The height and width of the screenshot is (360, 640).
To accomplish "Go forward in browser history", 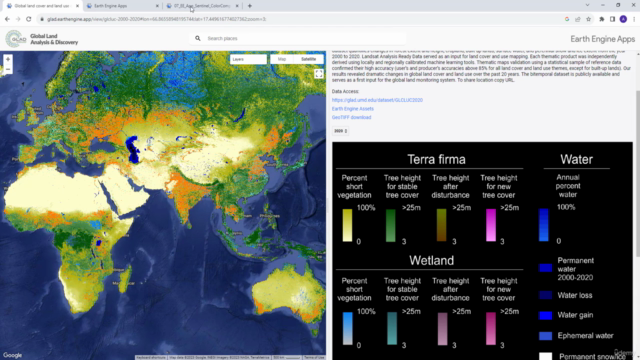I will [18, 19].
